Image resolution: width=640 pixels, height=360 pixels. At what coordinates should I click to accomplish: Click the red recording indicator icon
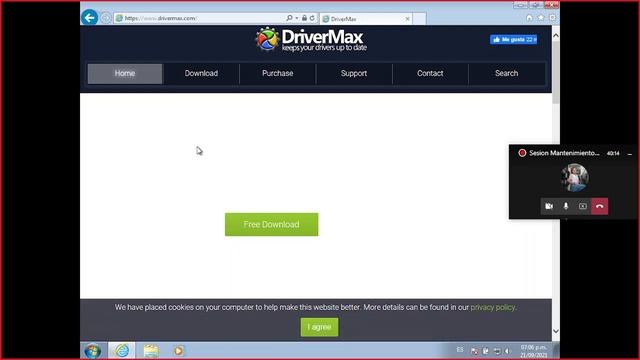tap(522, 153)
